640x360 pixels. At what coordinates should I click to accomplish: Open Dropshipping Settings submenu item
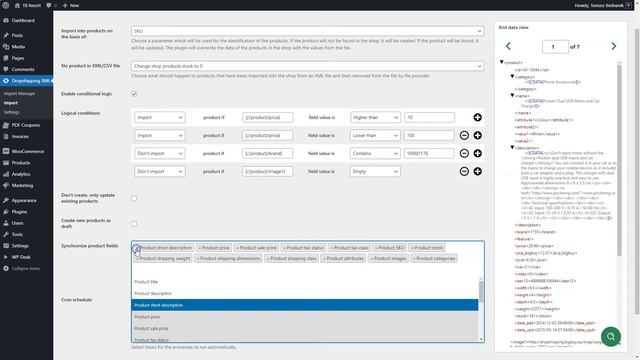[11, 112]
